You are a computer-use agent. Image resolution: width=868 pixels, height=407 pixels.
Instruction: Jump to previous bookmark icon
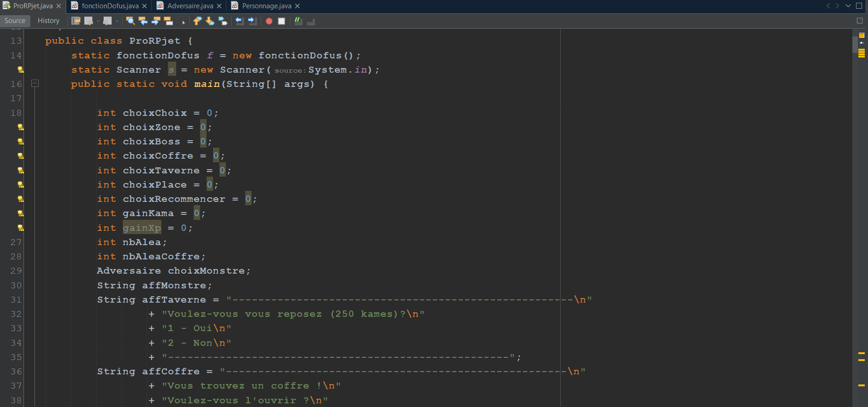coord(197,21)
